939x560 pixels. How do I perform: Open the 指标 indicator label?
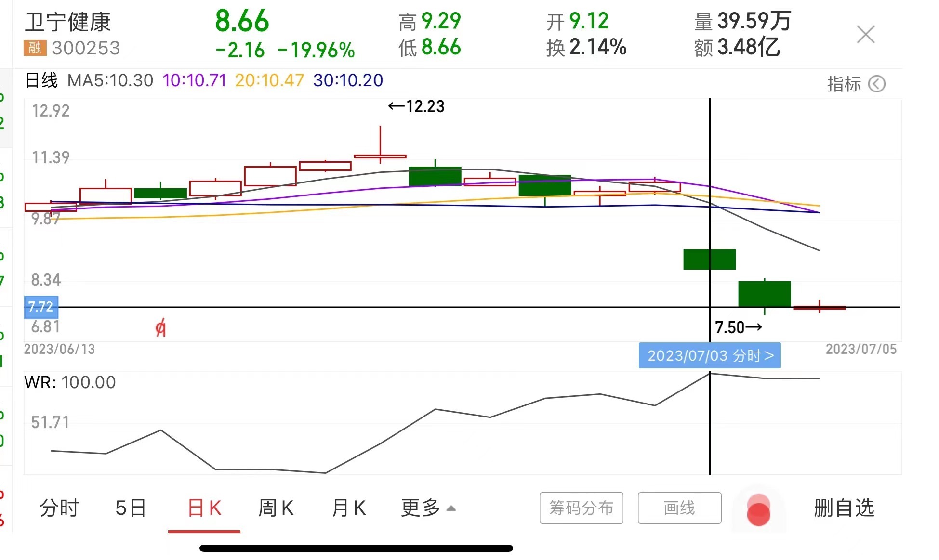[844, 84]
